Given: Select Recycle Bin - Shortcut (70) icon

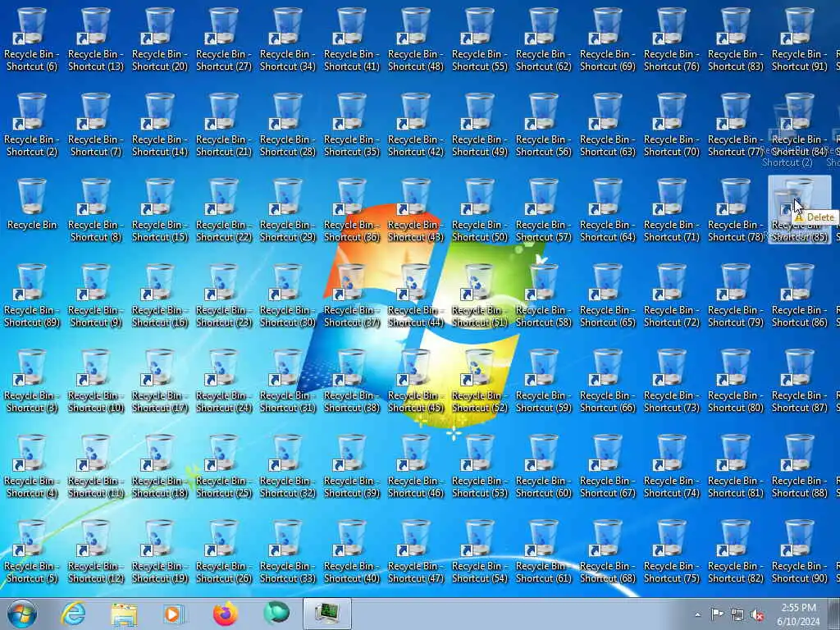Looking at the screenshot, I should point(671,126).
